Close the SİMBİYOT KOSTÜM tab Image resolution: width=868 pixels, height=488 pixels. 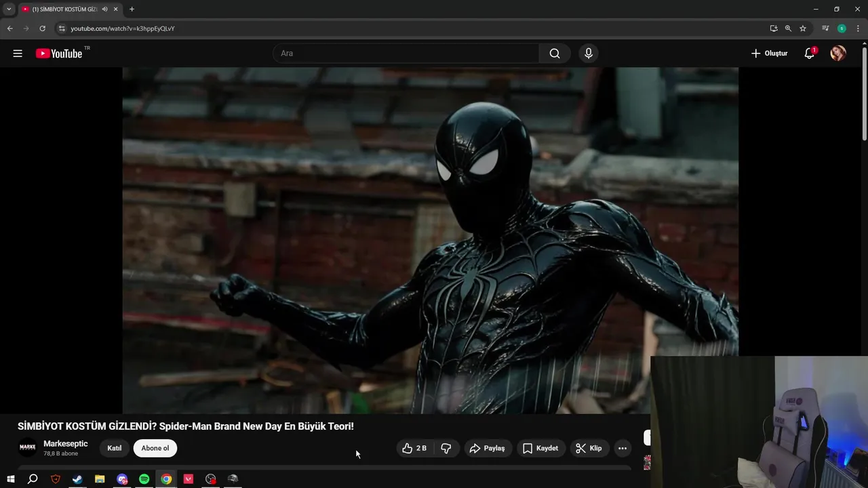[116, 9]
